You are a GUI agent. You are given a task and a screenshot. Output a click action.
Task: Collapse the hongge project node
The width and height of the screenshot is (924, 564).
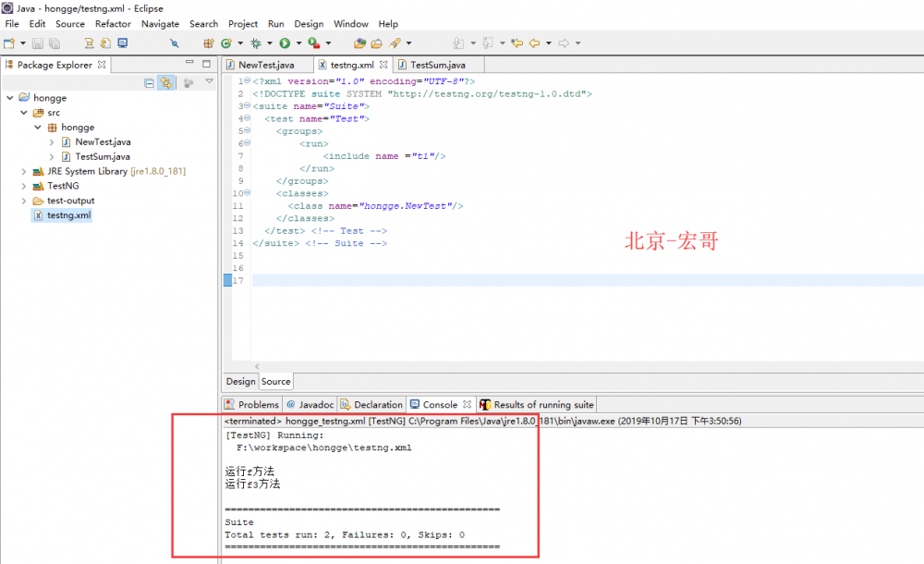click(10, 98)
